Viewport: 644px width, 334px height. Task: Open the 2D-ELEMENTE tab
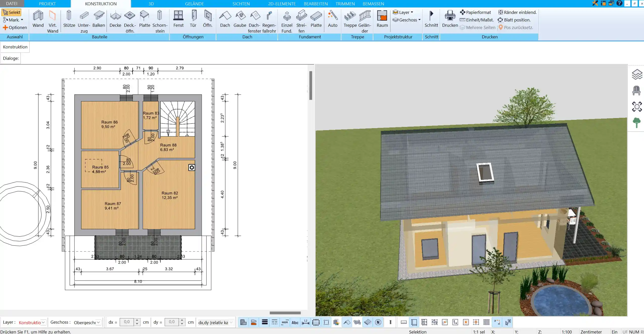(282, 4)
